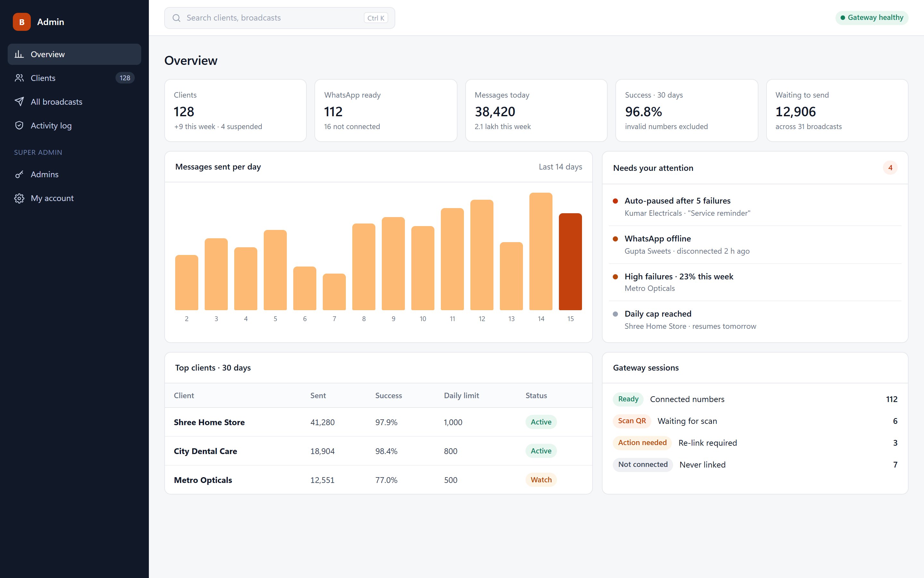Viewport: 924px width, 578px height.
Task: Open the Activity log page
Action: click(74, 125)
